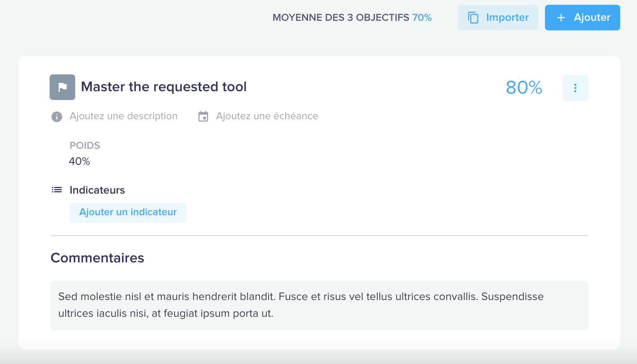Click the Indicateurs heading
Image resolution: width=637 pixels, height=364 pixels.
pyautogui.click(x=97, y=190)
